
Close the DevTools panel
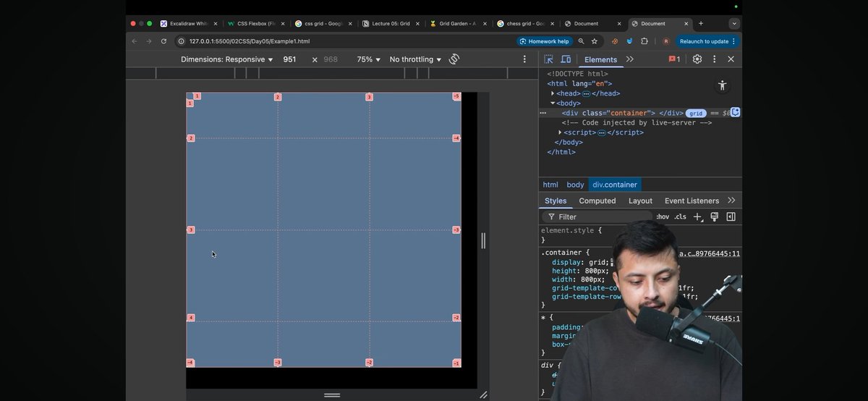pos(731,59)
